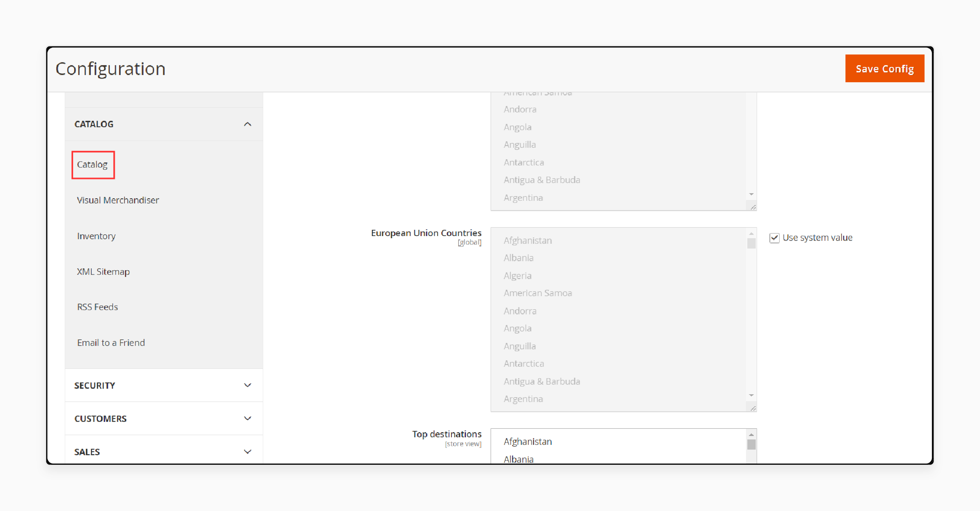This screenshot has height=511, width=980.
Task: Click resize handle of European Union Countries list
Action: (x=753, y=408)
